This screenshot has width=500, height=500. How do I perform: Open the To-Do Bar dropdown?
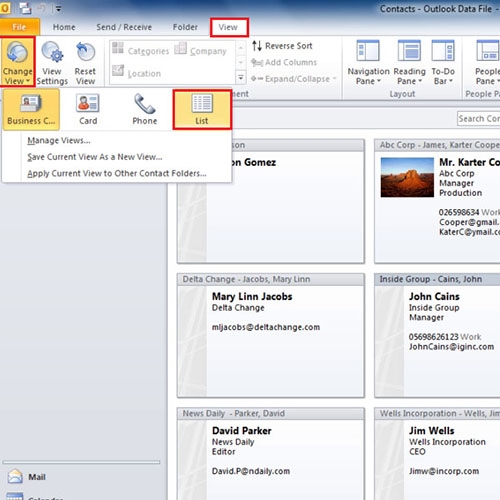[x=443, y=63]
